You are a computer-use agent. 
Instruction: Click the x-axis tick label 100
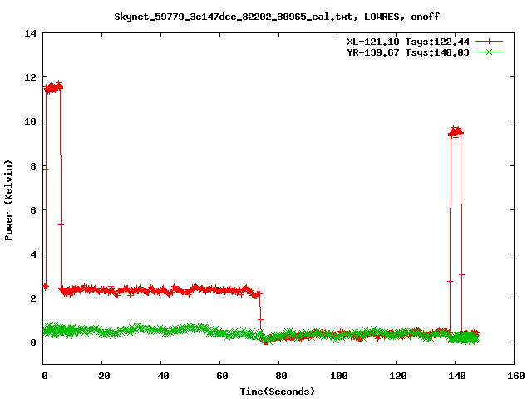(x=339, y=376)
